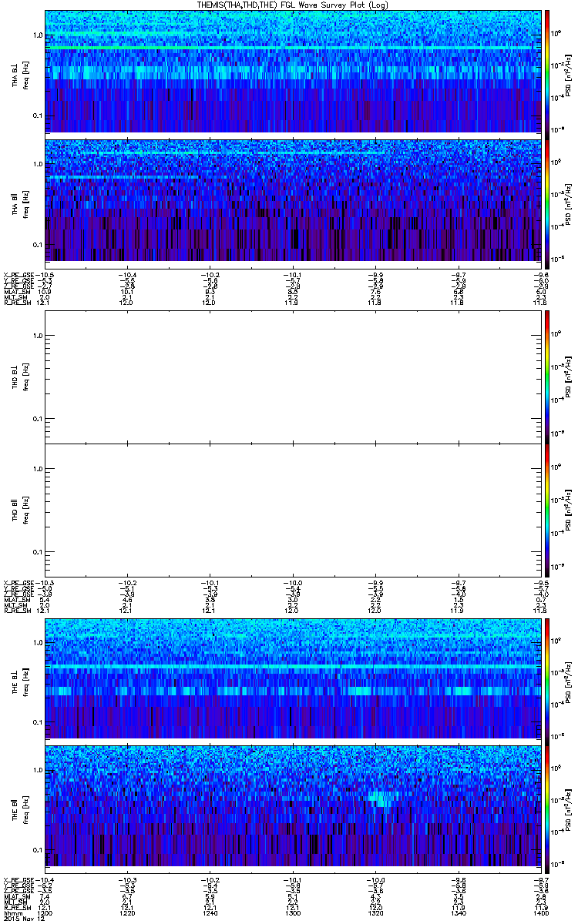Click the color bar beside the empty THD B⊥ panel

[547, 377]
